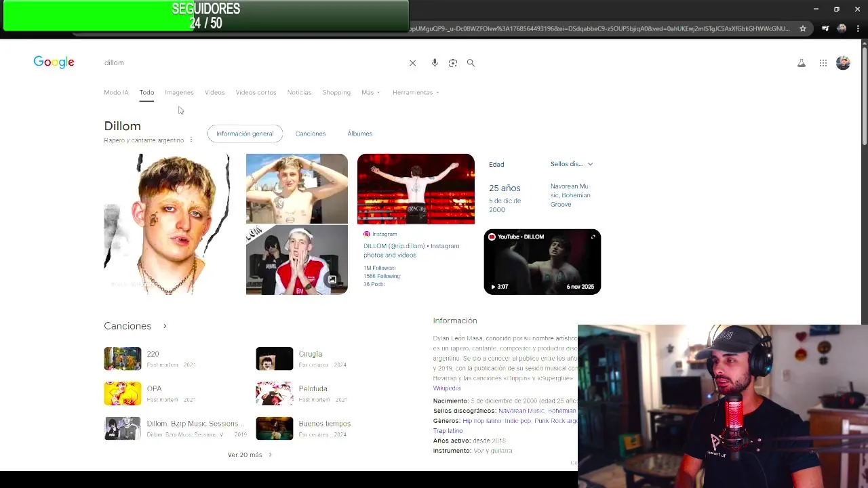This screenshot has width=868, height=488.
Task: Click Navorean Music label link
Action: click(x=521, y=411)
